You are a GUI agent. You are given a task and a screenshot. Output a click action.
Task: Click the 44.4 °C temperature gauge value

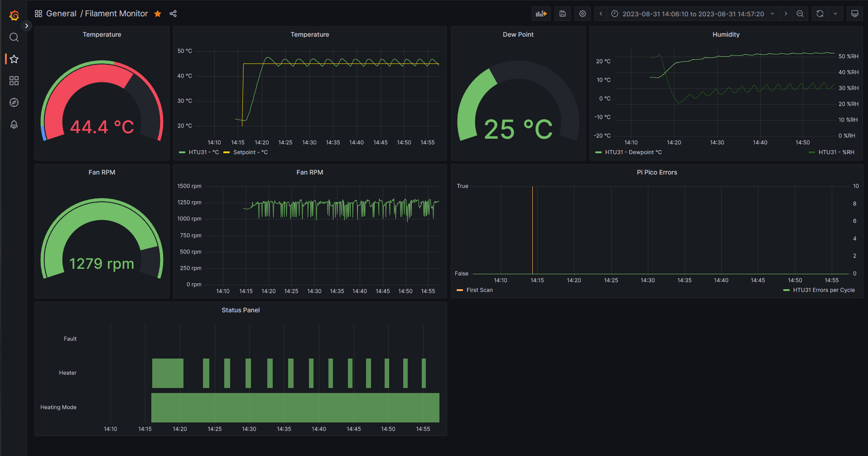point(102,127)
